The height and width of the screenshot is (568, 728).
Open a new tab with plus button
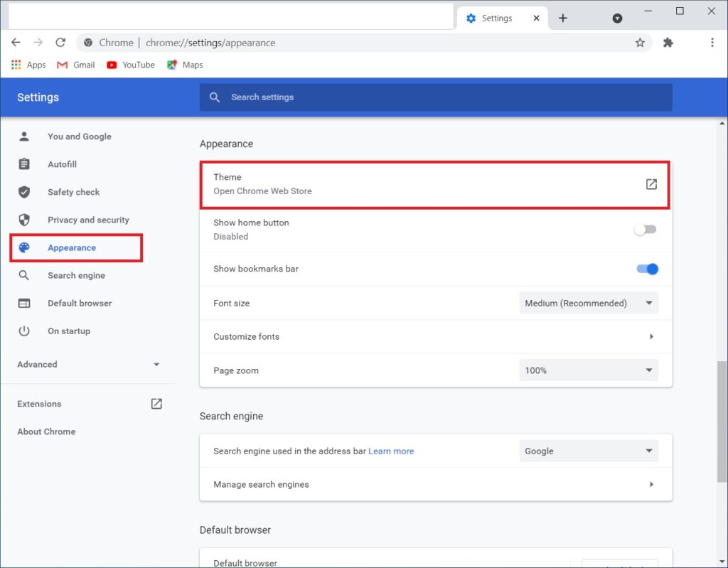tap(563, 18)
